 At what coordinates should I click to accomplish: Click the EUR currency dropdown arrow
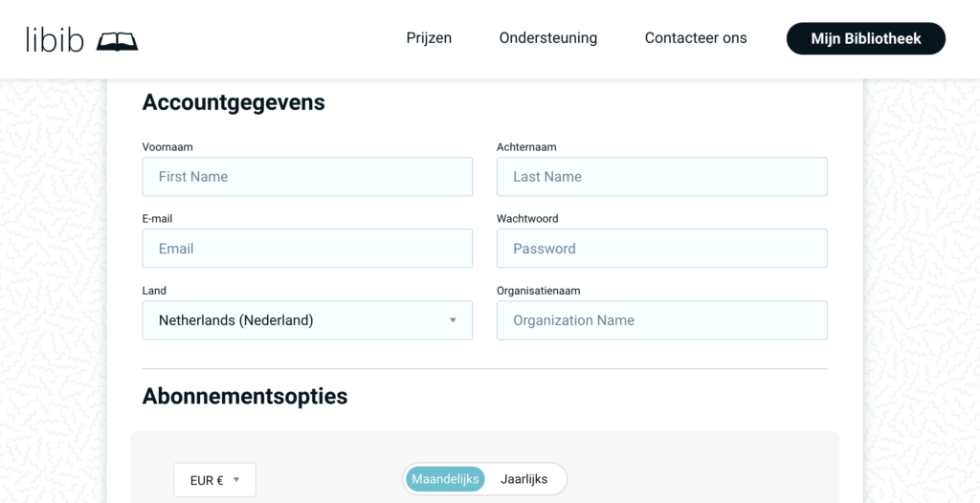236,480
